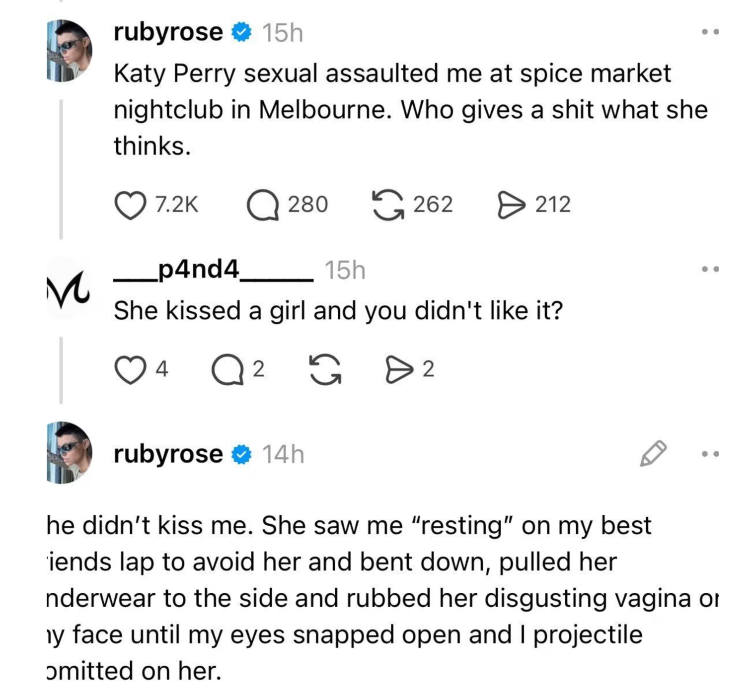The height and width of the screenshot is (700, 751).
Task: Click rubyrose avatar on the top post
Action: coord(69,51)
